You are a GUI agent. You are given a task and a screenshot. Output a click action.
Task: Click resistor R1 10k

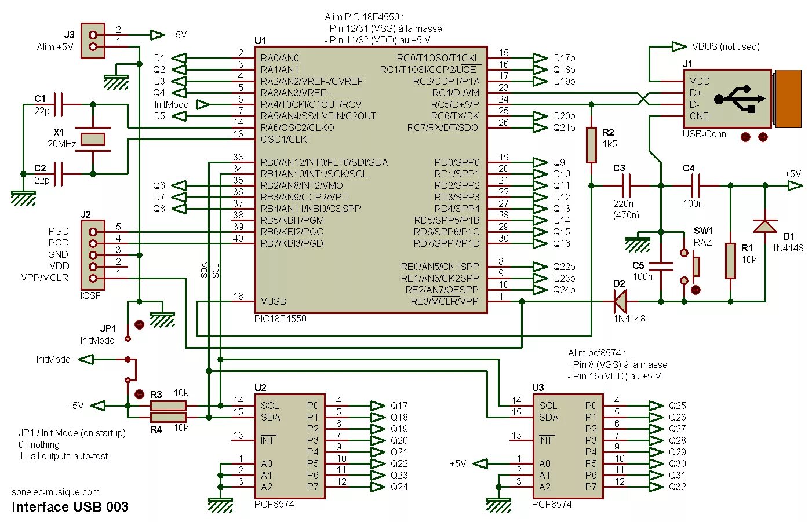click(x=730, y=261)
